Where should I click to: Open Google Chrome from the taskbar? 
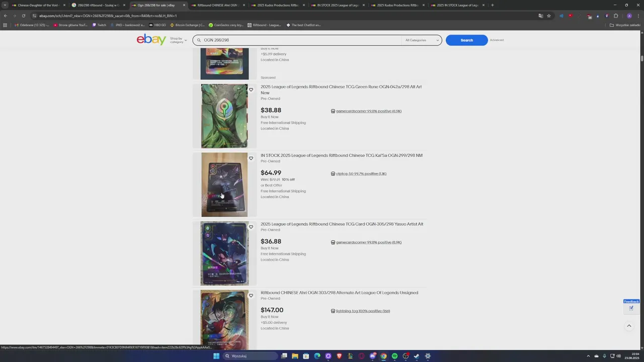click(x=383, y=356)
